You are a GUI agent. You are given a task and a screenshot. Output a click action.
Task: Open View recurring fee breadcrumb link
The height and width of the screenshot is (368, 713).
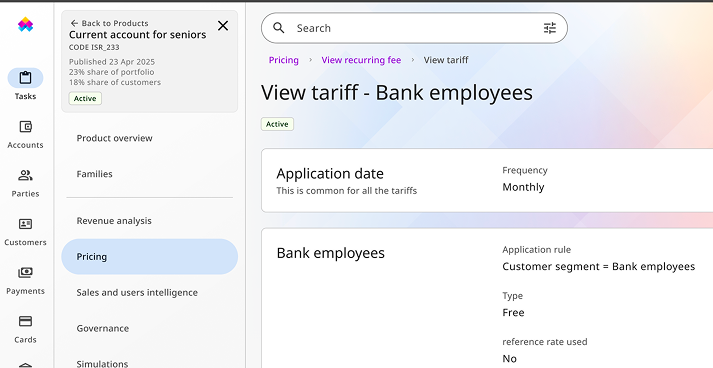361,60
